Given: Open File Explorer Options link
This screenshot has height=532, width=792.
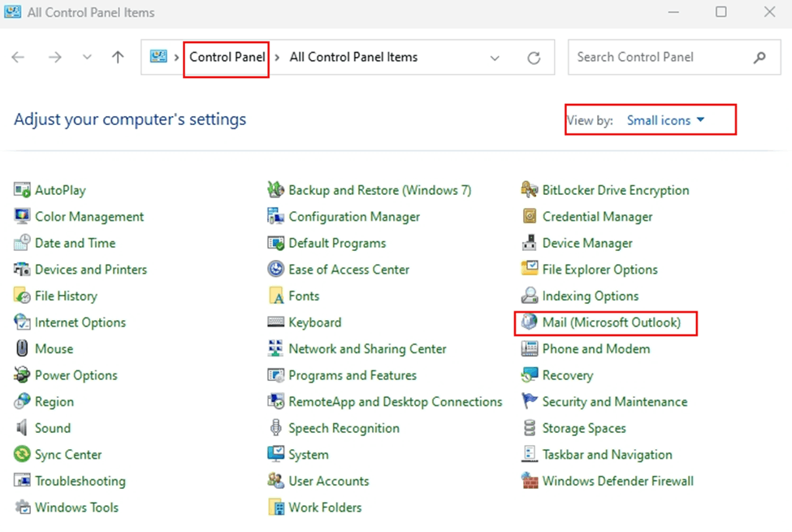Looking at the screenshot, I should pos(600,270).
